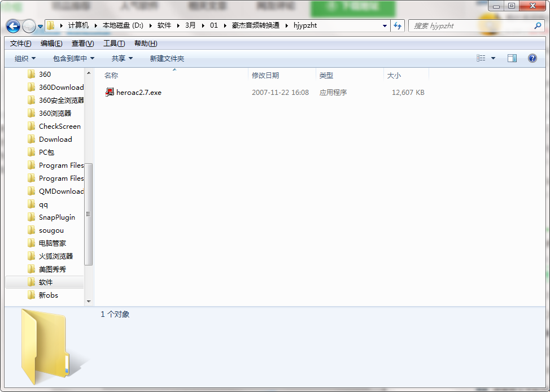The image size is (550, 392).
Task: Select the 新obs folder
Action: click(49, 295)
